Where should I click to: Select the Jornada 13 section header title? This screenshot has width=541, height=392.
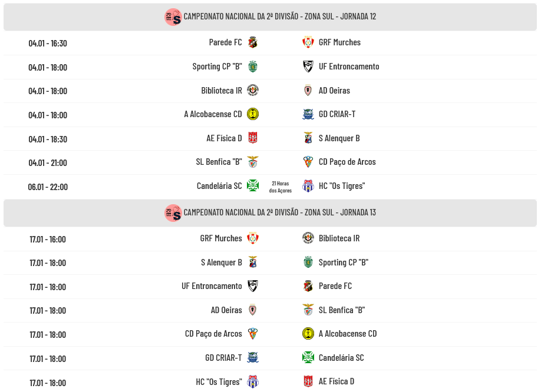click(x=279, y=212)
